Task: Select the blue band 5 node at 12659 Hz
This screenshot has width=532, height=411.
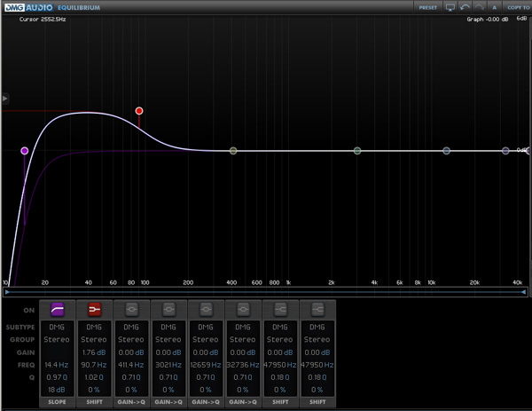Action: pos(447,151)
